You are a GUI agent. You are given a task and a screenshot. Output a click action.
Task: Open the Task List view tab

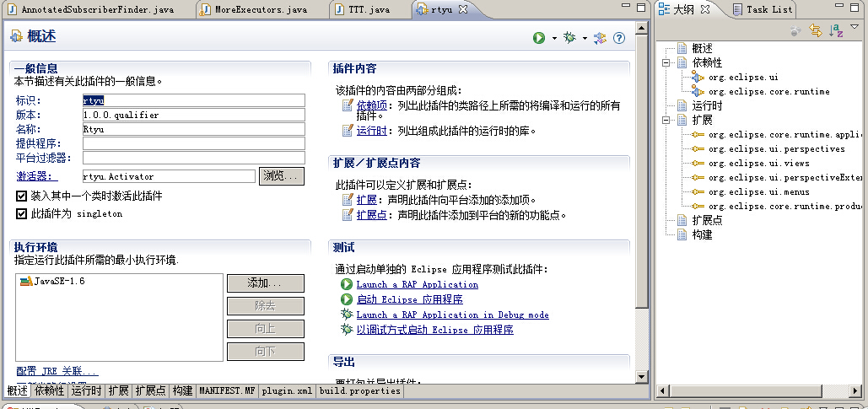click(x=762, y=9)
